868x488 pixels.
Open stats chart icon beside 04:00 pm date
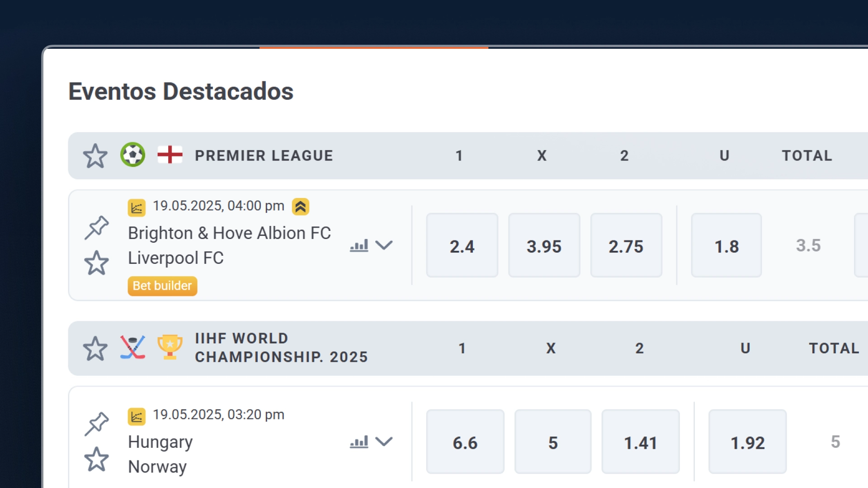click(137, 208)
